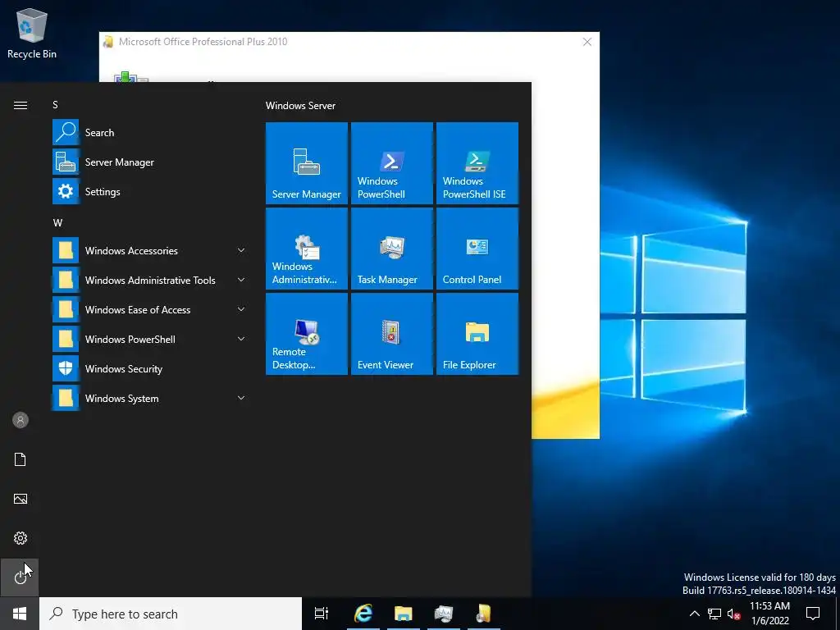Open Task View on the taskbar
840x630 pixels.
(x=322, y=614)
